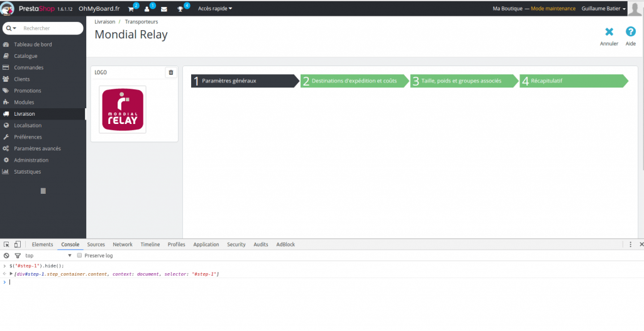644x331 pixels.
Task: Switch to the Timeline DevTools tab
Action: click(150, 244)
